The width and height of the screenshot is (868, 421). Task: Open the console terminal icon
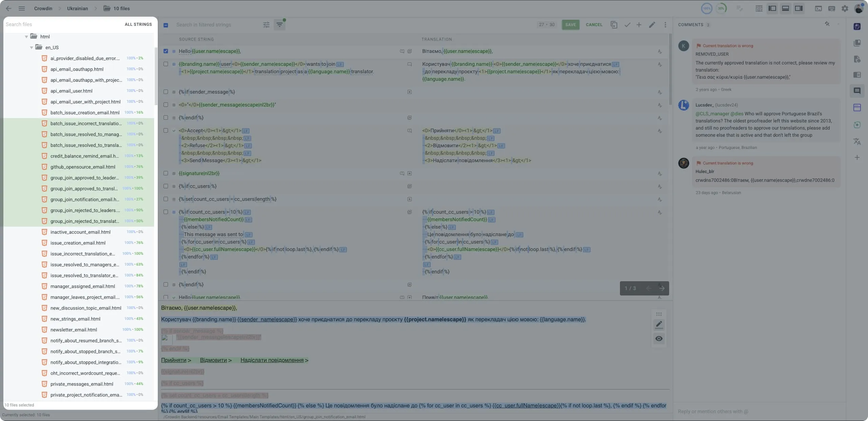818,8
